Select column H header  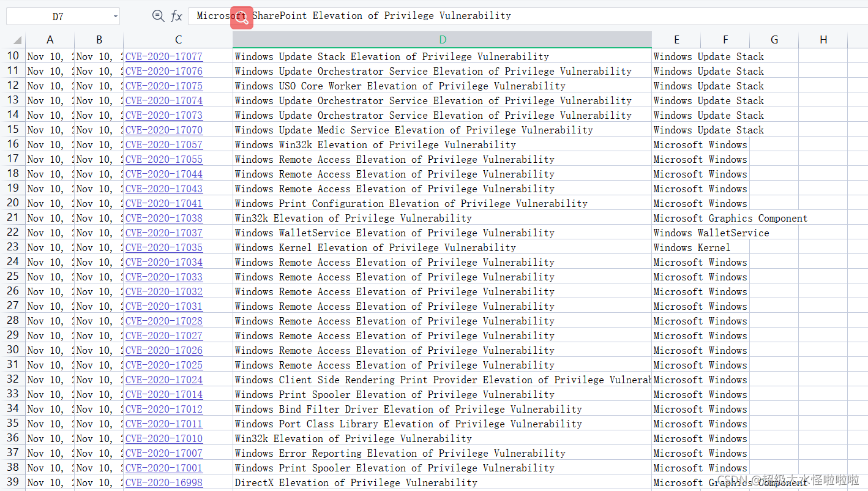coord(823,40)
